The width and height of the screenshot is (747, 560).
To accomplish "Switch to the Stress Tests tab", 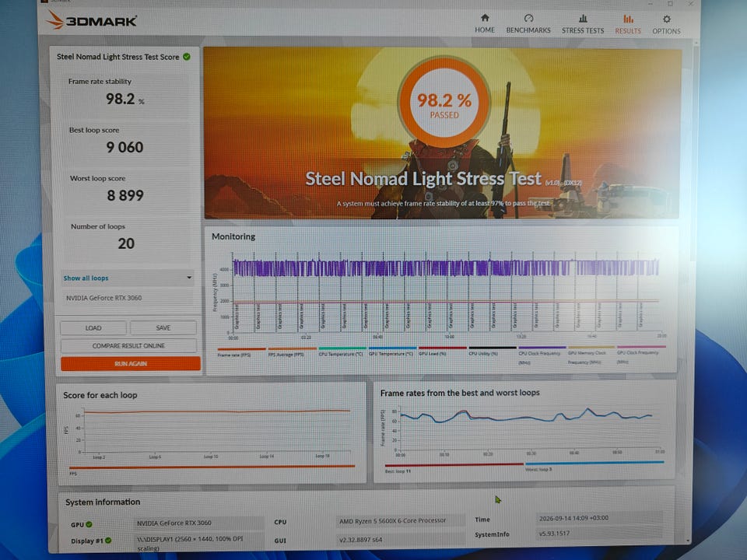I will pyautogui.click(x=583, y=24).
